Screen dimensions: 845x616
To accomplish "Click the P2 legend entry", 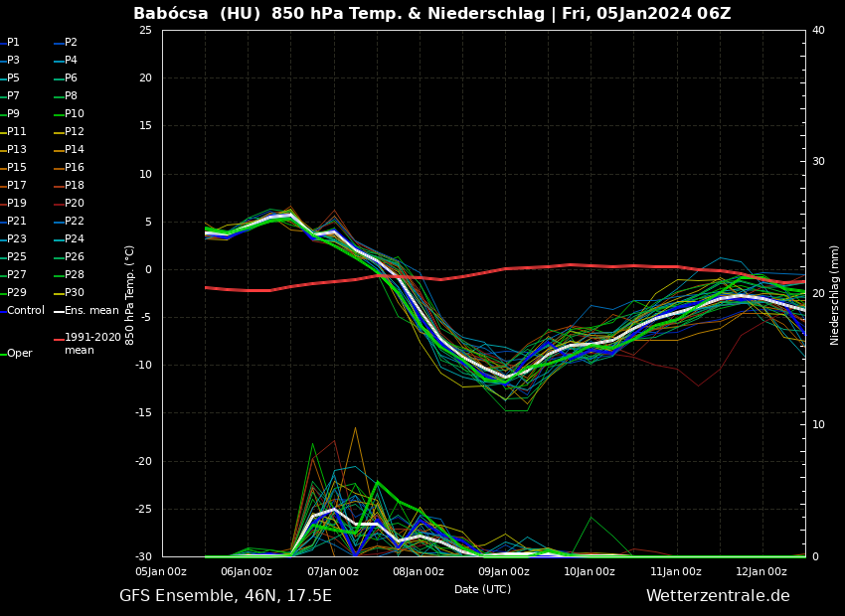I will click(71, 43).
